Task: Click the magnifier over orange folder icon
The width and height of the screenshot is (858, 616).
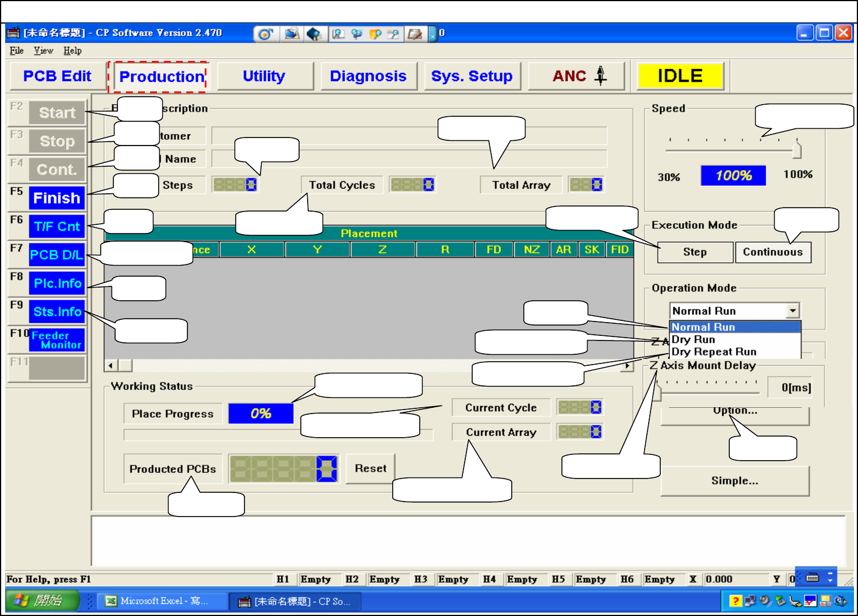Action: tap(375, 34)
